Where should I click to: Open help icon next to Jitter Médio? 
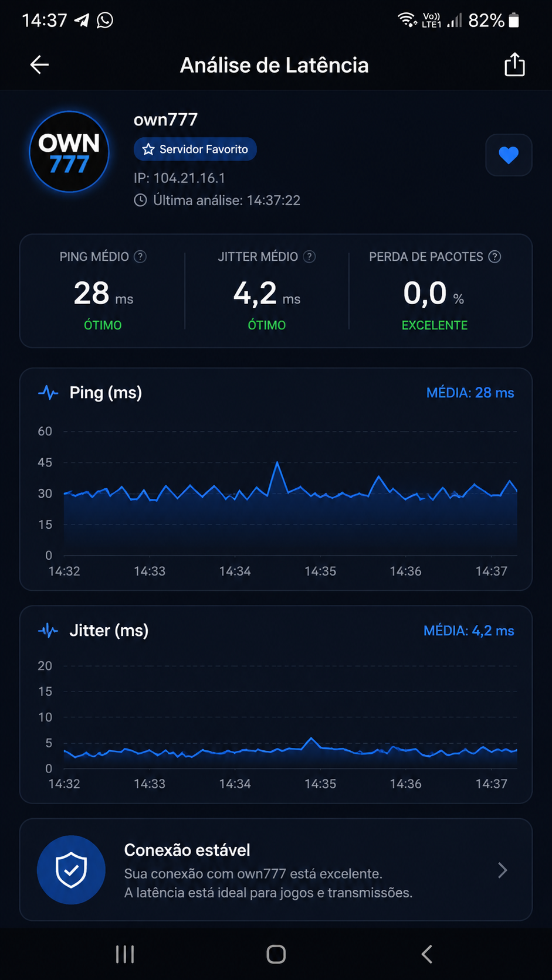[x=310, y=257]
